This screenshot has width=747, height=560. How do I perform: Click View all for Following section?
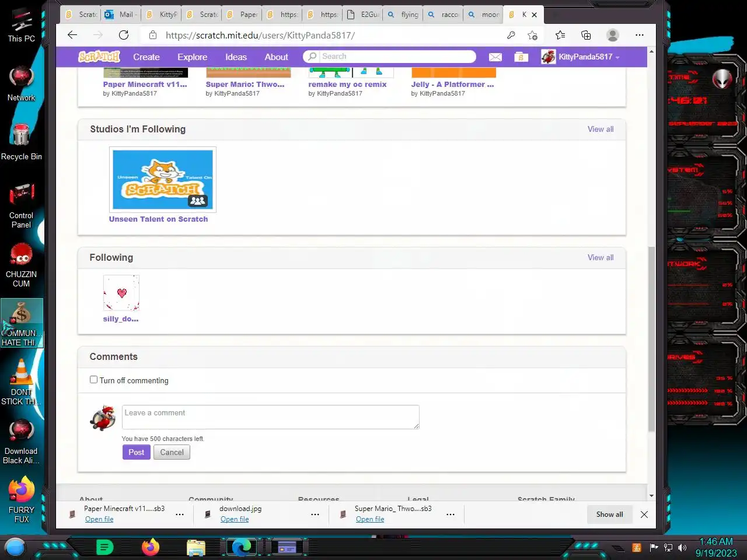click(601, 257)
